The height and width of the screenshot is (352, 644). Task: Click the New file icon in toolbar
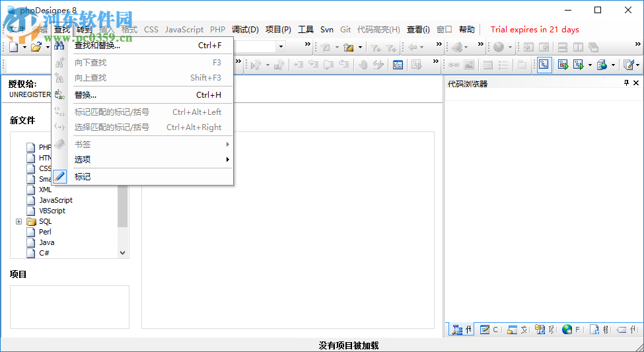coord(14,47)
